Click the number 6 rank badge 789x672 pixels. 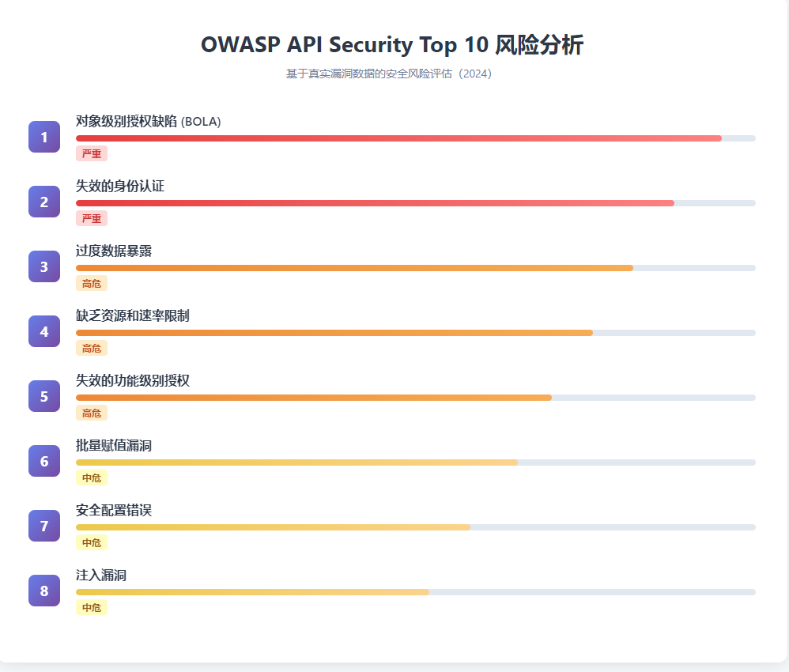[x=44, y=461]
